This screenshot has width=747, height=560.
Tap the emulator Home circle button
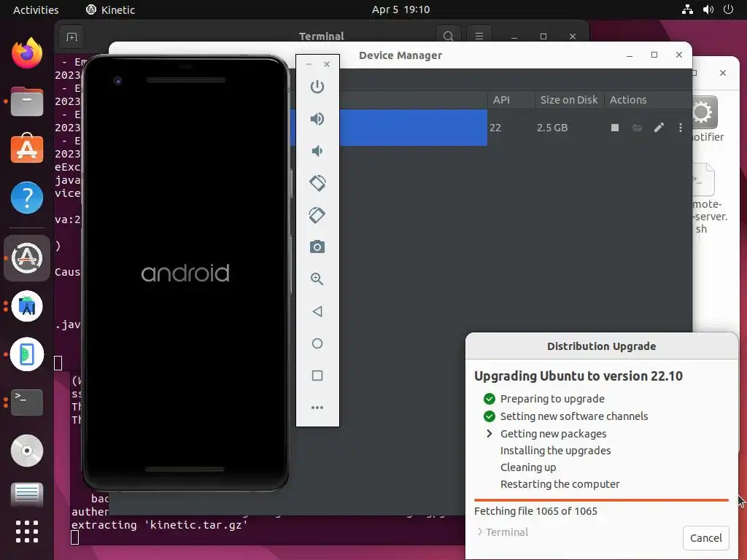tap(317, 343)
